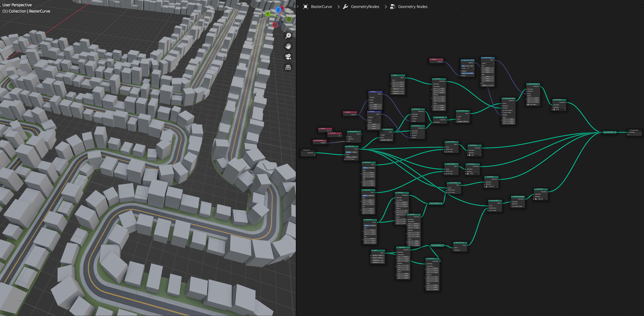Open the Build material selector in Set Material
Image resolution: width=644 pixels, height=316 pixels.
[559, 110]
